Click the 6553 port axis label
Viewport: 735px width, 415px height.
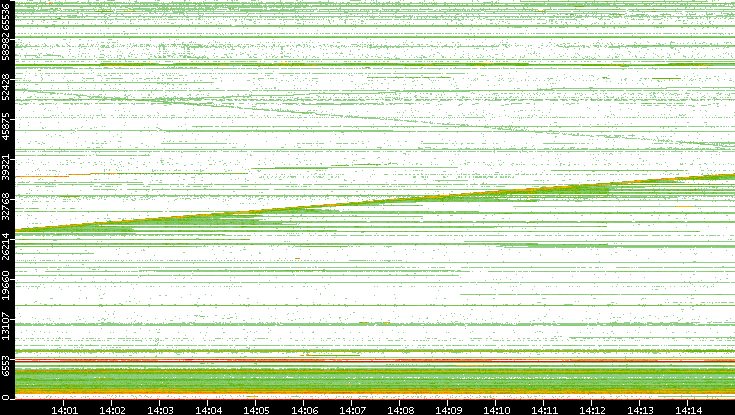pyautogui.click(x=6, y=366)
